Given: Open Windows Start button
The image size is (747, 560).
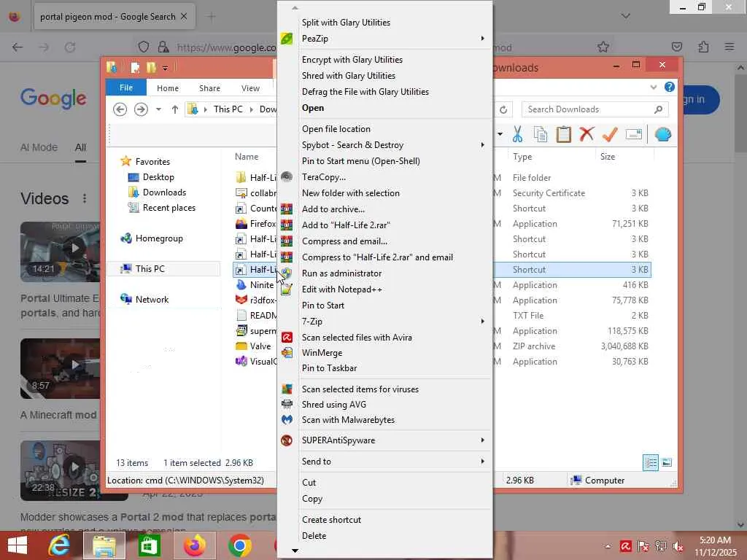Looking at the screenshot, I should pos(18,545).
